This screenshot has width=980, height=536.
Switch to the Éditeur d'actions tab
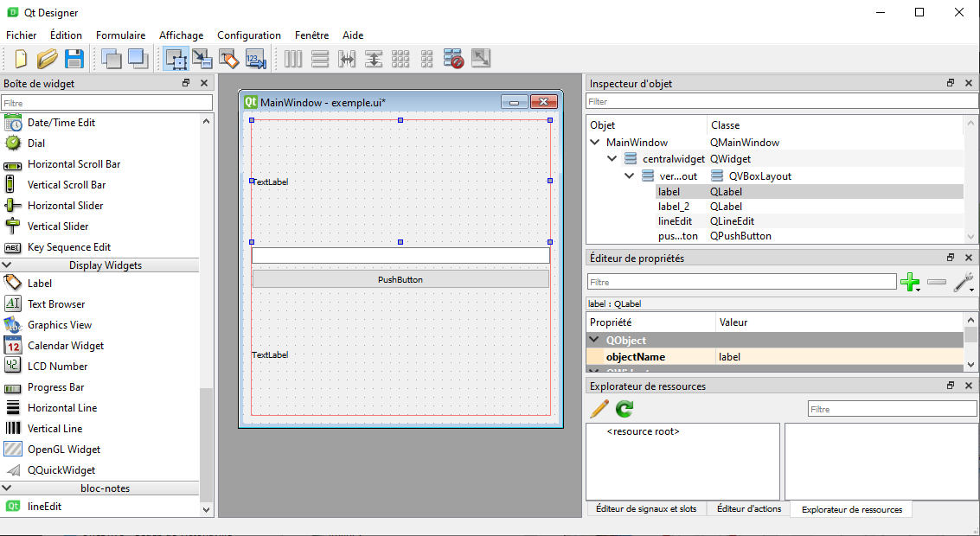pyautogui.click(x=749, y=508)
